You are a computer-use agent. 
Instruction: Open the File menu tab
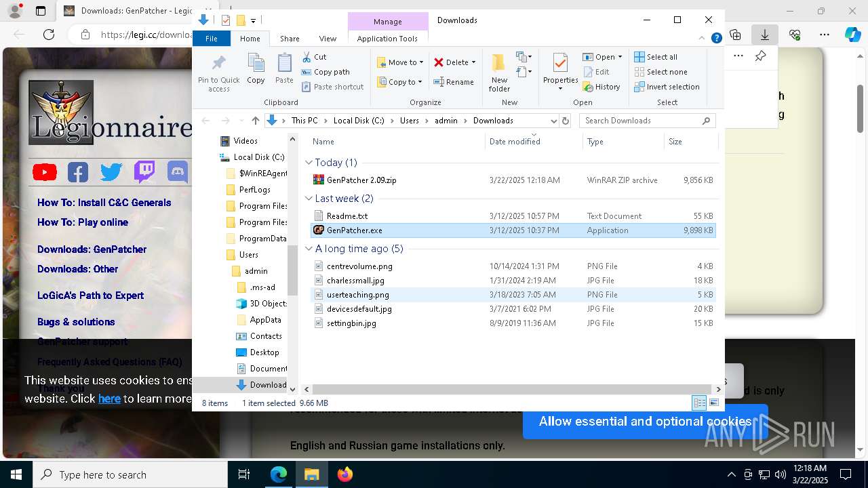coord(212,39)
